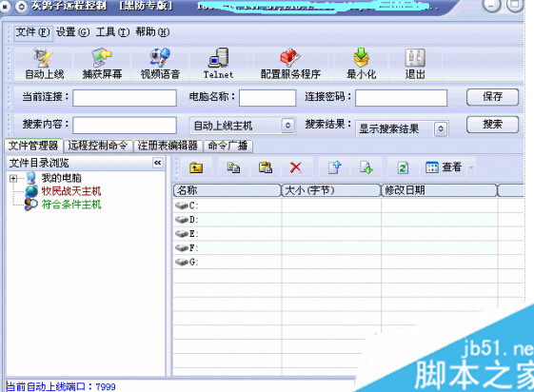534x392 pixels.
Task: Go up one folder level icon
Action: [196, 167]
